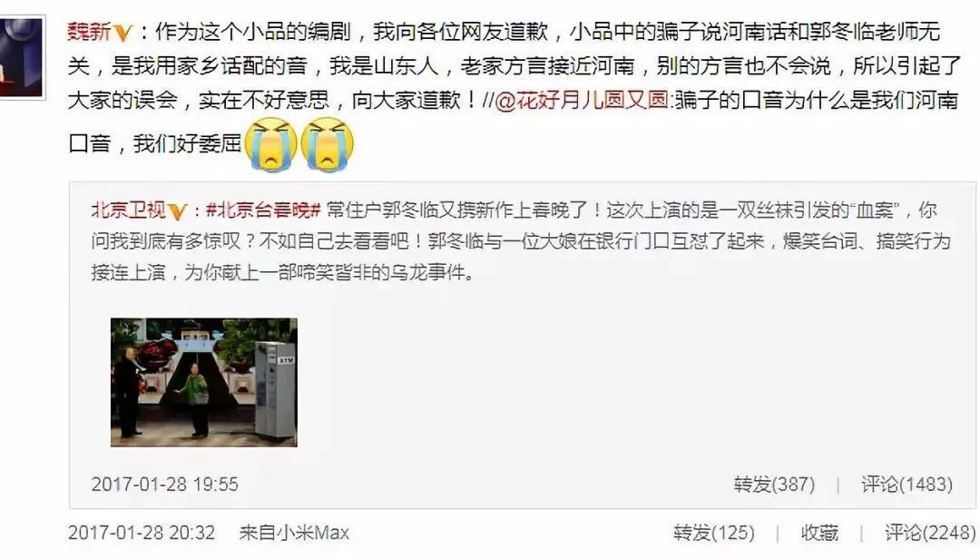The image size is (980, 558).
Task: Save post with 收藏 button
Action: click(x=819, y=533)
